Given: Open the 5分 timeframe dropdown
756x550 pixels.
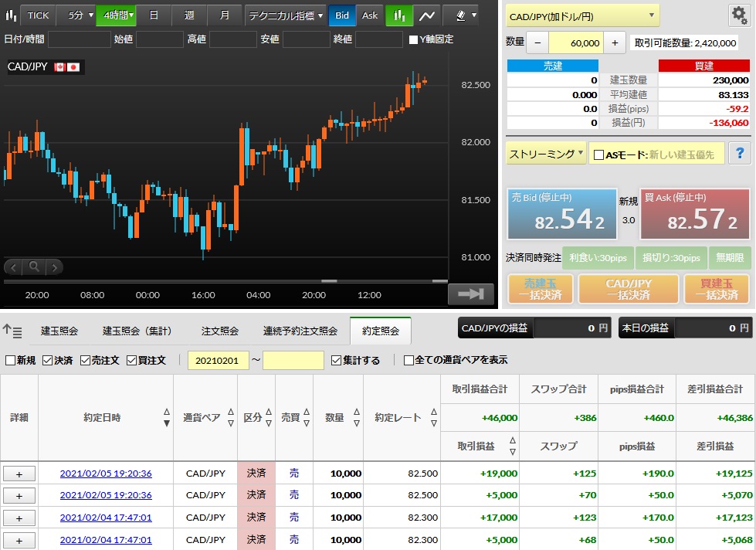Looking at the screenshot, I should click(76, 15).
